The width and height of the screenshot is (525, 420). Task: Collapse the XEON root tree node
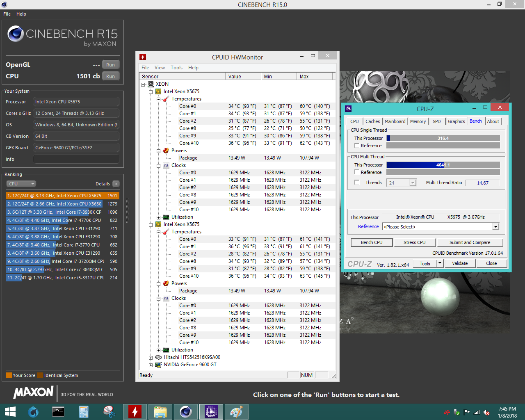pyautogui.click(x=143, y=84)
